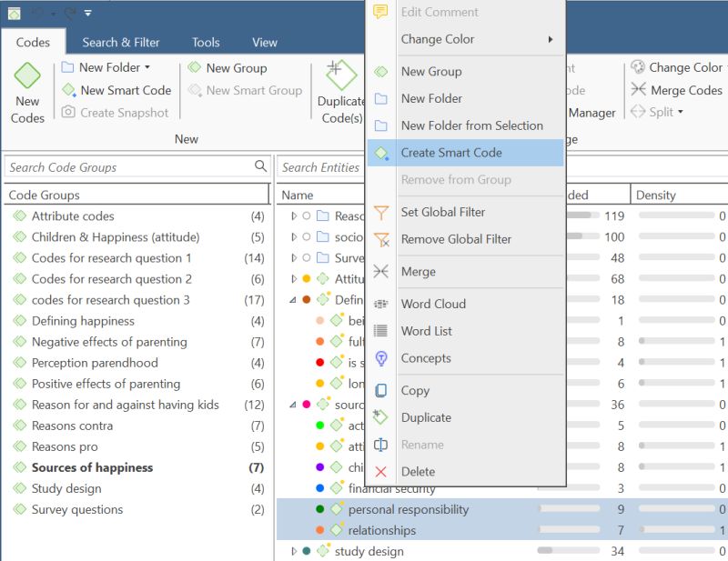Click the Density column header
Image resolution: width=728 pixels, height=561 pixels.
(x=679, y=195)
